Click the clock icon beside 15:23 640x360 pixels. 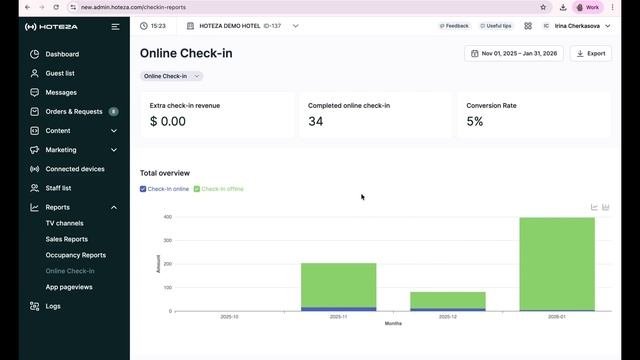click(x=144, y=26)
